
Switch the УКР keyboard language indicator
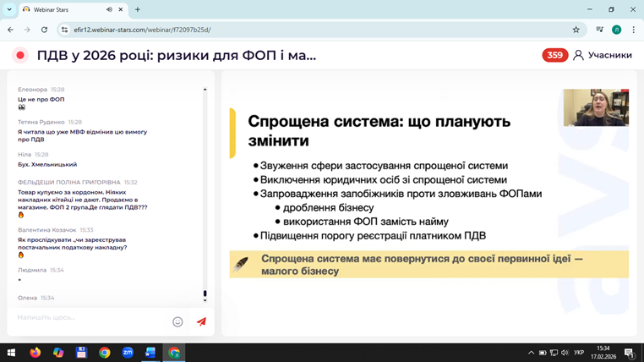pyautogui.click(x=579, y=353)
